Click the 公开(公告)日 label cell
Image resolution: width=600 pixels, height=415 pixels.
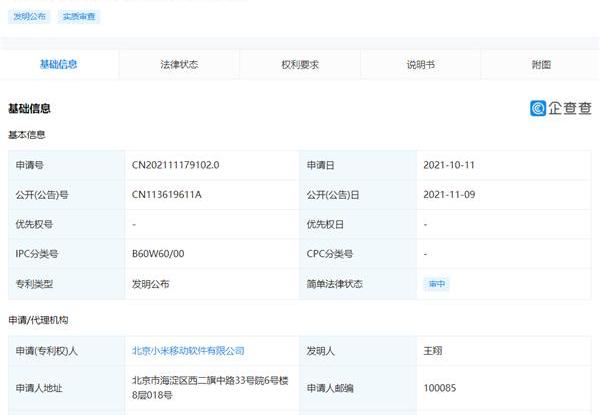tap(358, 195)
